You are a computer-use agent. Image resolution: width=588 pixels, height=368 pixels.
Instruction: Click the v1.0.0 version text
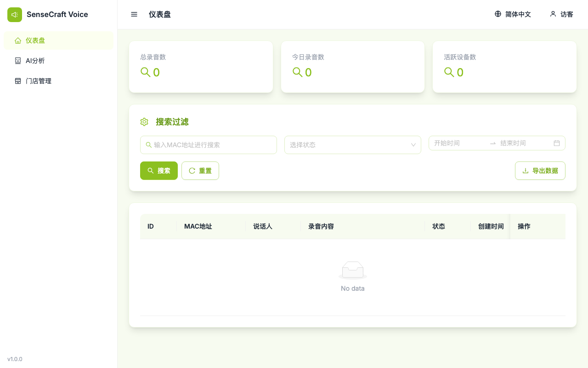[x=15, y=359]
